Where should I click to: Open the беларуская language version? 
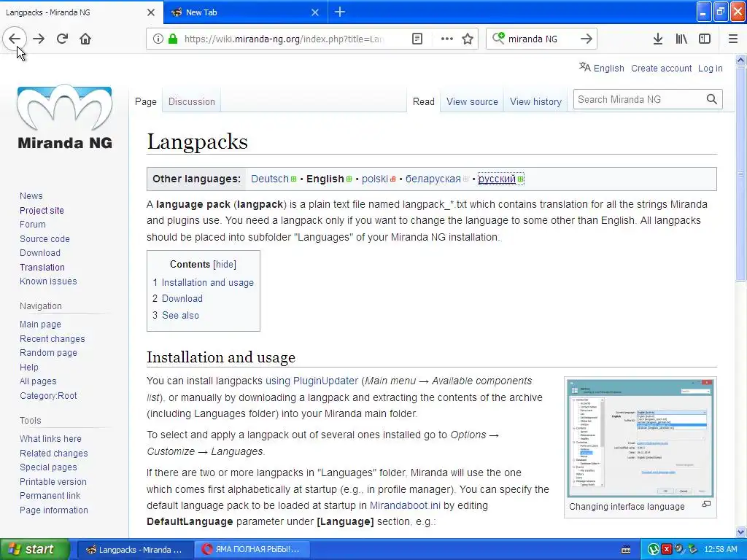point(433,179)
